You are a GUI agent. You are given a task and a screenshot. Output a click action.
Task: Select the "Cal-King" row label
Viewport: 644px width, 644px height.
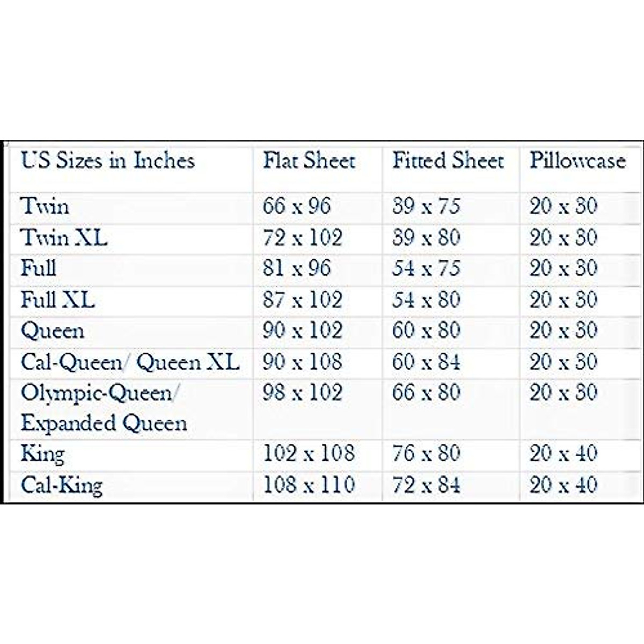pos(62,485)
